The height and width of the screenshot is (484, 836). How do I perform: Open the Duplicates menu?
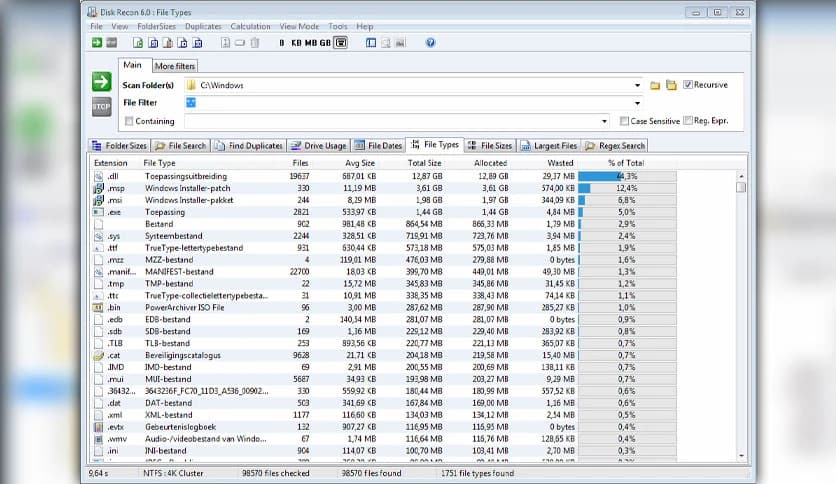pos(203,26)
